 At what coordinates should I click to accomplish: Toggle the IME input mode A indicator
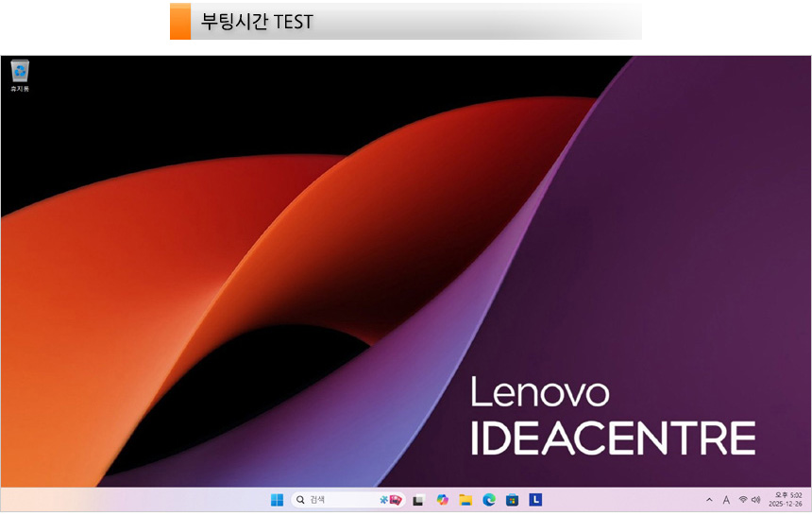point(726,500)
